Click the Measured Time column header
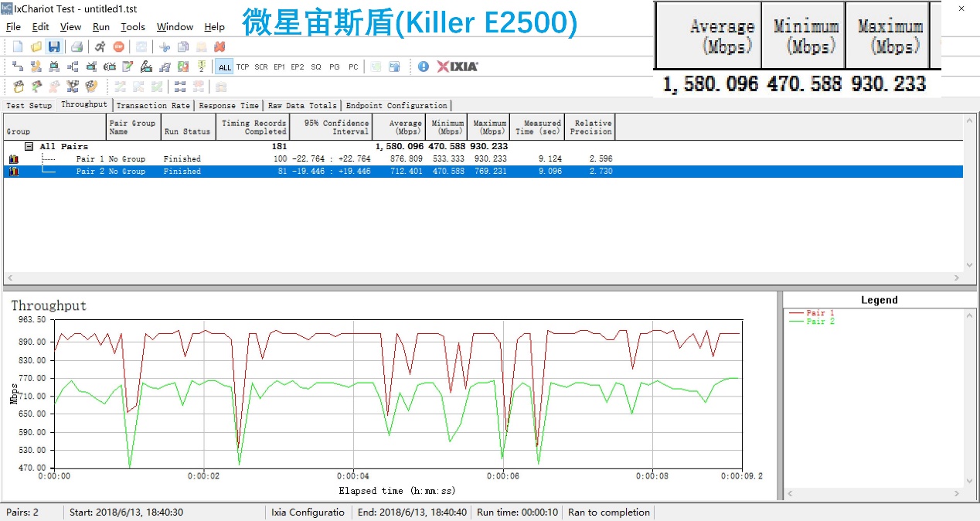 pos(537,127)
